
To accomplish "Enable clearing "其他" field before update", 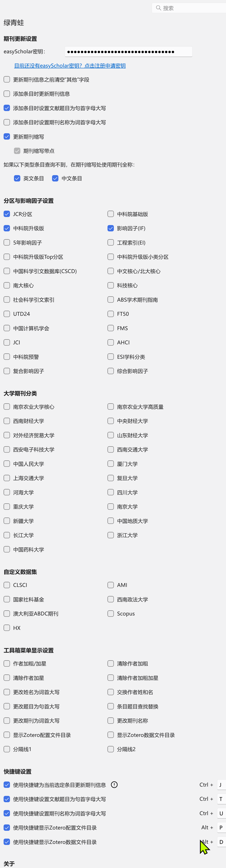I will [x=7, y=80].
